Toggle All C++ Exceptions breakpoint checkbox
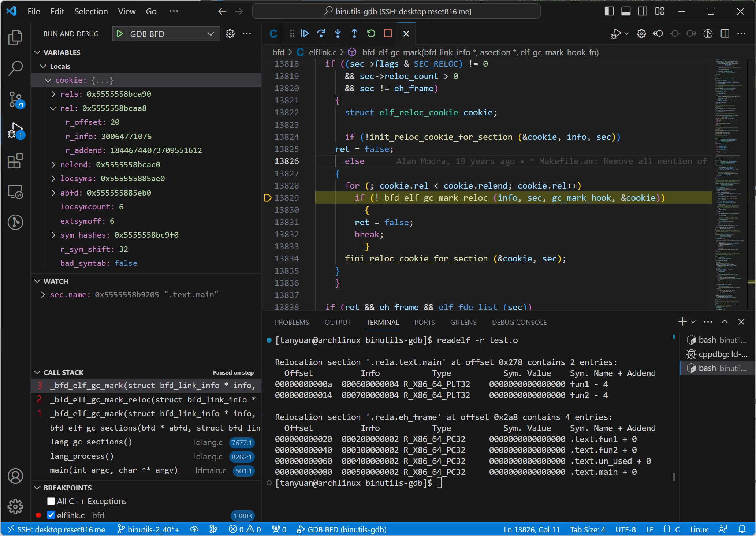This screenshot has width=756, height=536. click(51, 501)
